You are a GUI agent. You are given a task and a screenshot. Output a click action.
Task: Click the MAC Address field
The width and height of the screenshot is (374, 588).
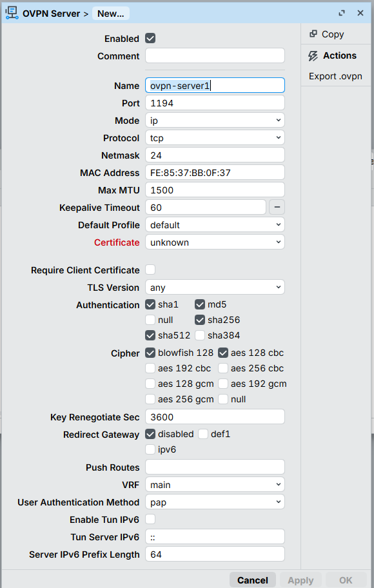click(215, 173)
